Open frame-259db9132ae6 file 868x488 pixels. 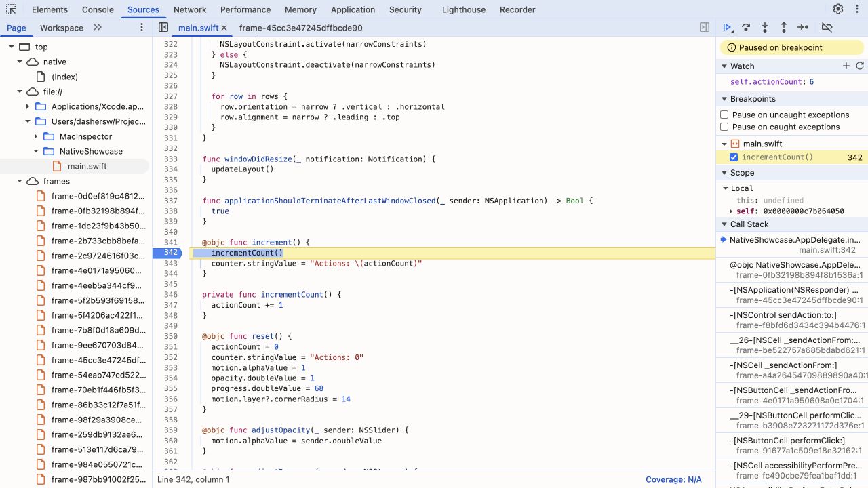pos(98,434)
